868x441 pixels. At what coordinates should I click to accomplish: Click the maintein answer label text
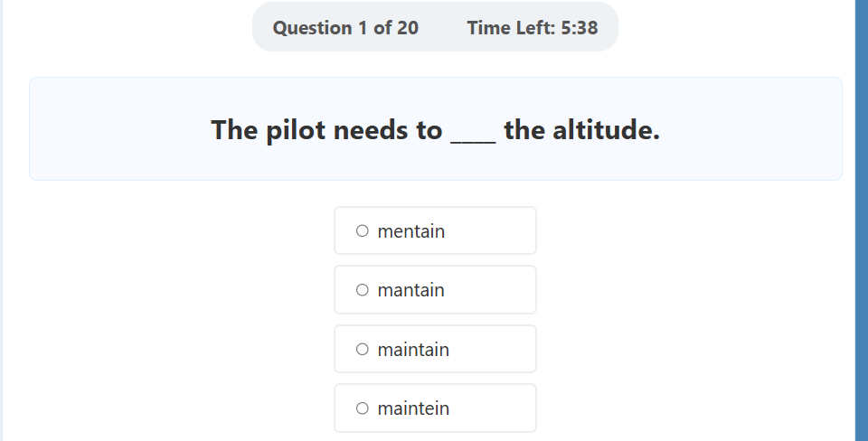coord(413,408)
